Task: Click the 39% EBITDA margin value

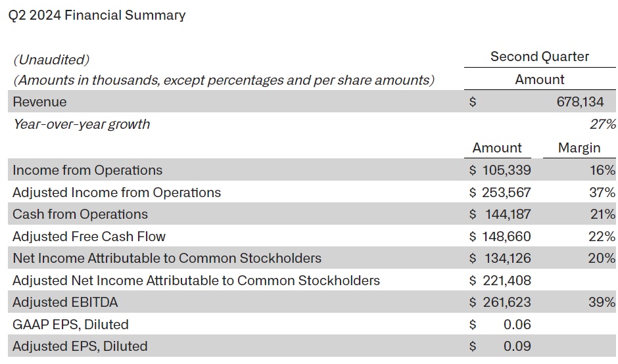Action: click(x=602, y=302)
